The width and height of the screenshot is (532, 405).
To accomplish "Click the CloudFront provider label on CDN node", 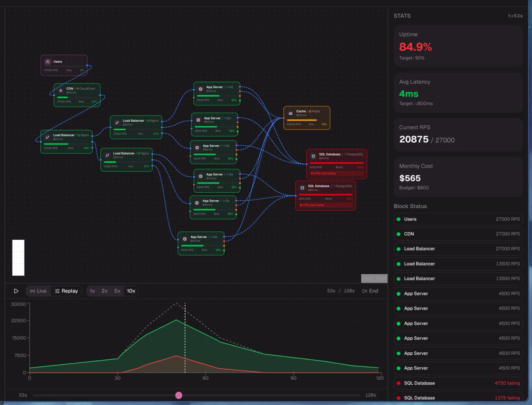I will [x=87, y=89].
